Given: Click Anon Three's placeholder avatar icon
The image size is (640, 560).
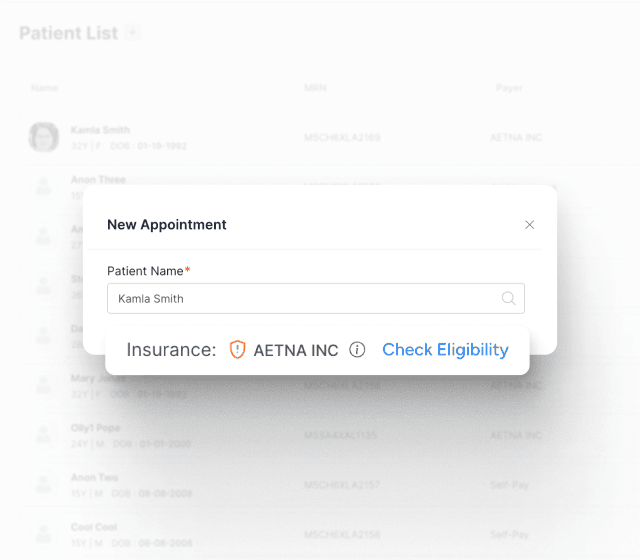Looking at the screenshot, I should pos(43,186).
